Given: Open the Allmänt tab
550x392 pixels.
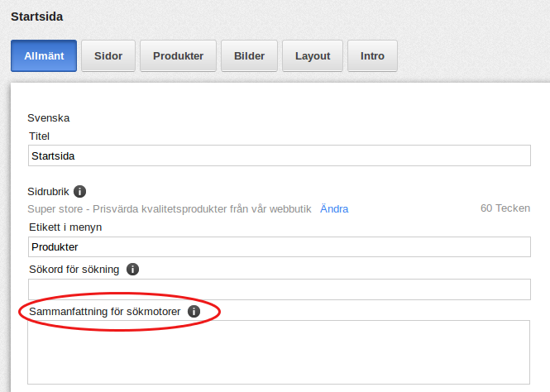Looking at the screenshot, I should pos(44,55).
